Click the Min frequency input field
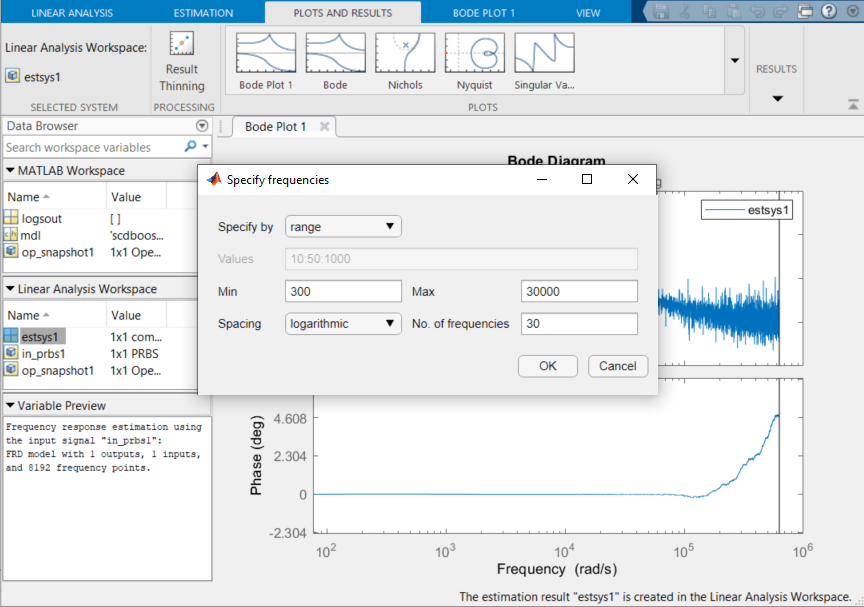Viewport: 864px width, 607px height. pos(343,291)
